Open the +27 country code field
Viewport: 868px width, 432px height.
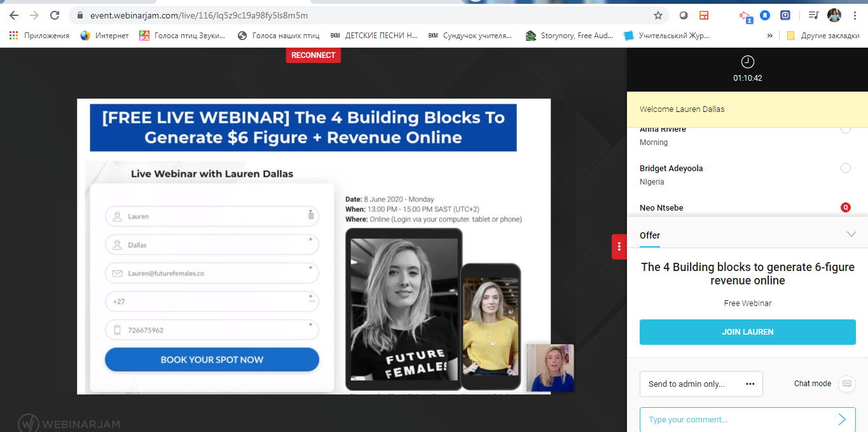(212, 302)
